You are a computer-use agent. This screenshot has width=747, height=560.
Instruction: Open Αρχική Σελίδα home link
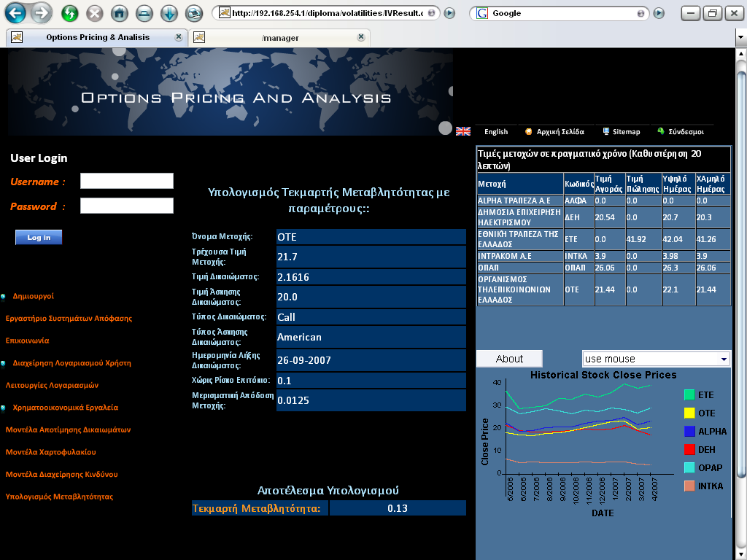pos(560,132)
